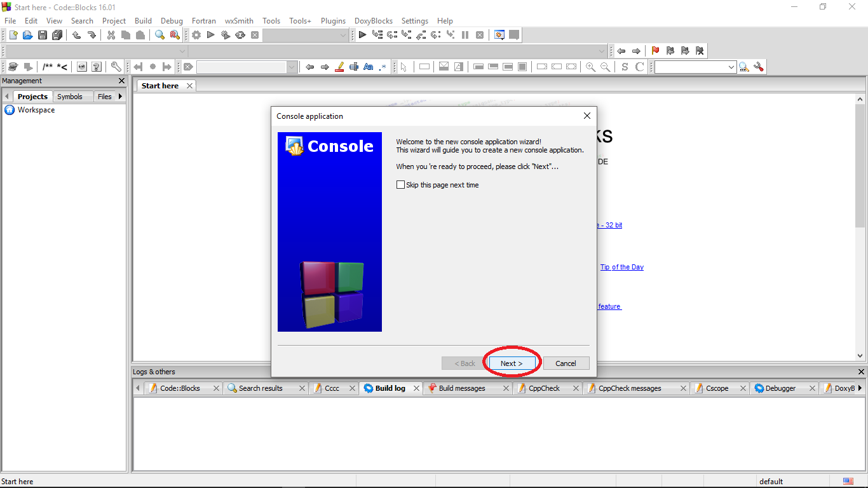This screenshot has height=488, width=868.
Task: Click the Rebuild icon
Action: [x=240, y=35]
